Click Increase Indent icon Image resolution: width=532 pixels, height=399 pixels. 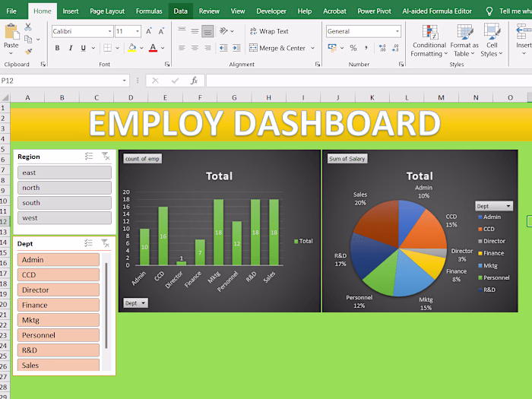[236, 48]
